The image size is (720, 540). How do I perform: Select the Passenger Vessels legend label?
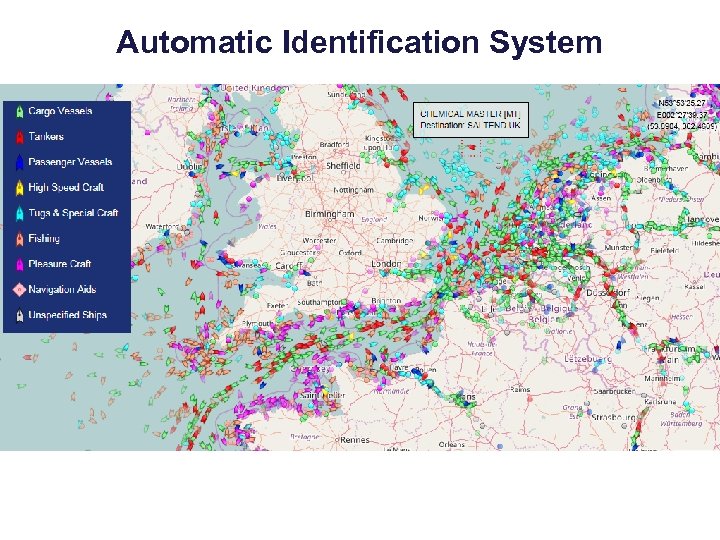click(x=70, y=162)
